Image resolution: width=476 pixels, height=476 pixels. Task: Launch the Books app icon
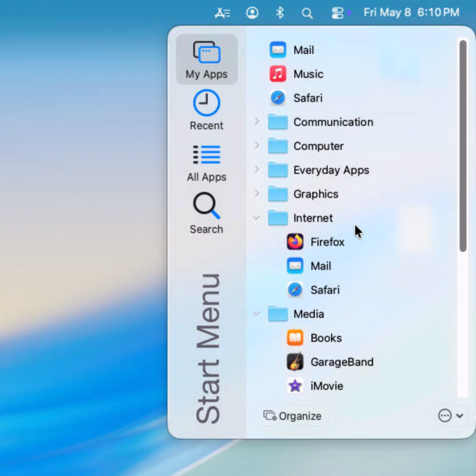coord(295,337)
